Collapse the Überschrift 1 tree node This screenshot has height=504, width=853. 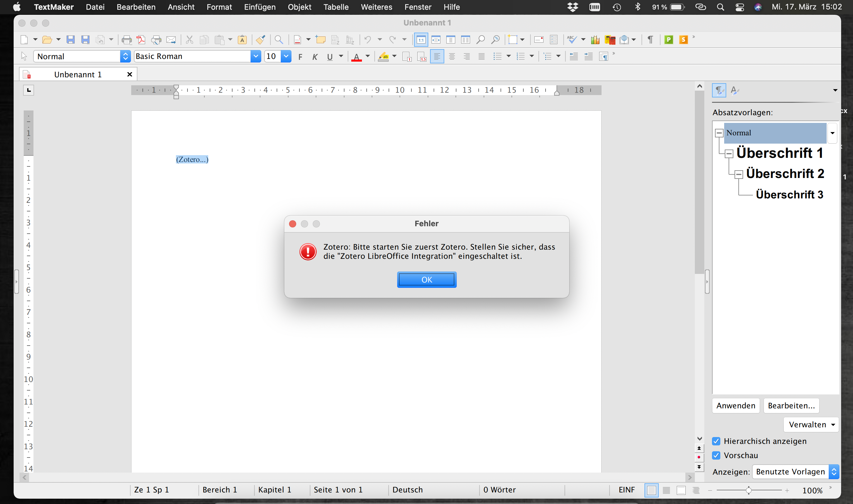point(729,153)
